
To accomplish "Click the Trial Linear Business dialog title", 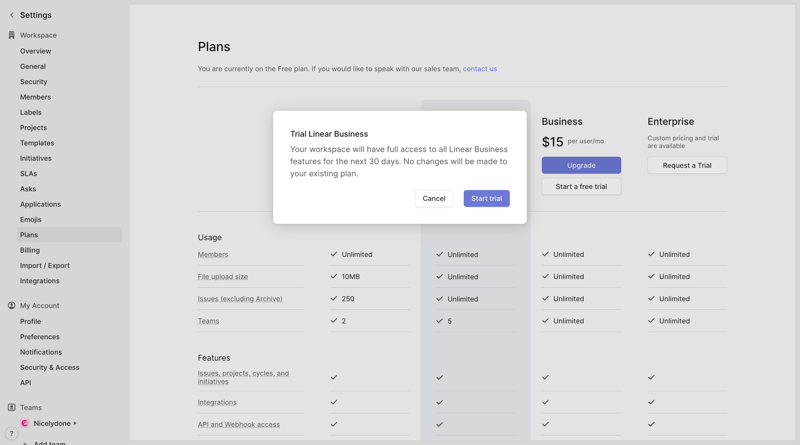I will point(329,134).
